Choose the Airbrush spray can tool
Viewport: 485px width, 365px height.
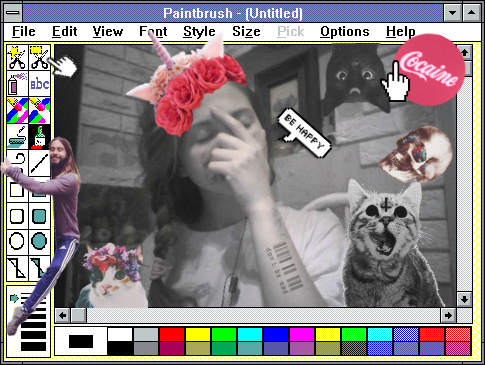click(17, 83)
